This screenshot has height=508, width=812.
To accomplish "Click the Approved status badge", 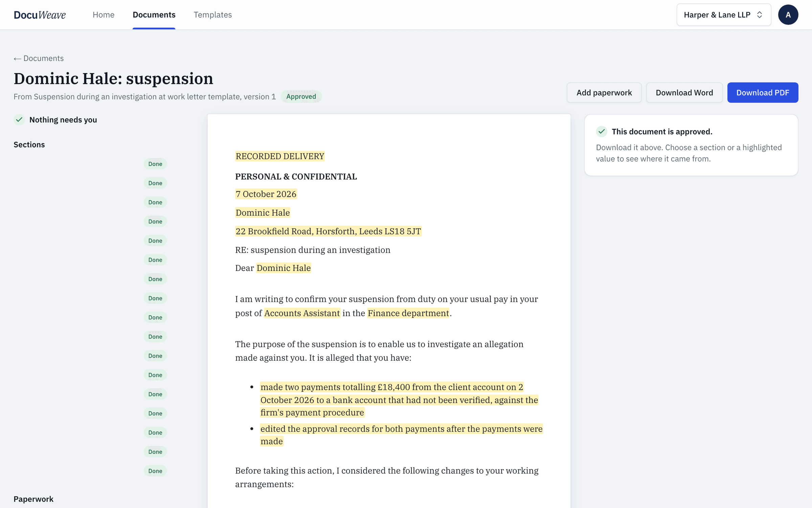I will 301,97.
